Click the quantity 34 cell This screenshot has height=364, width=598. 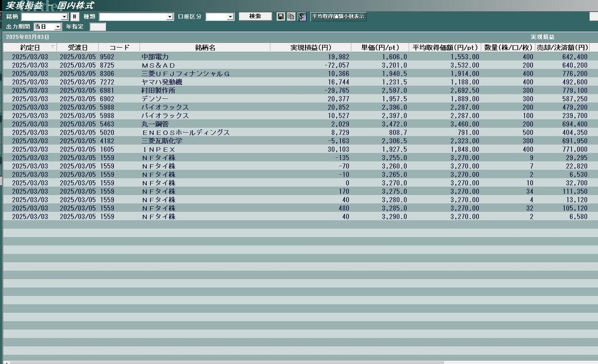point(529,191)
